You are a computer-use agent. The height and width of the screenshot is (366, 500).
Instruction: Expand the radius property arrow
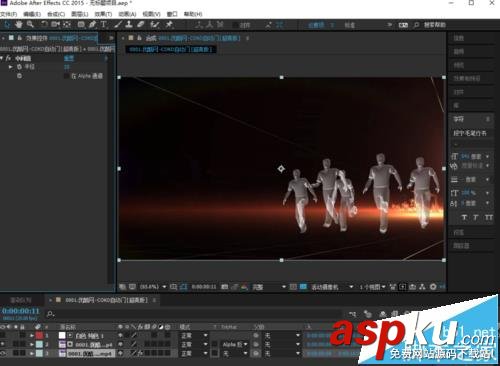click(x=11, y=67)
